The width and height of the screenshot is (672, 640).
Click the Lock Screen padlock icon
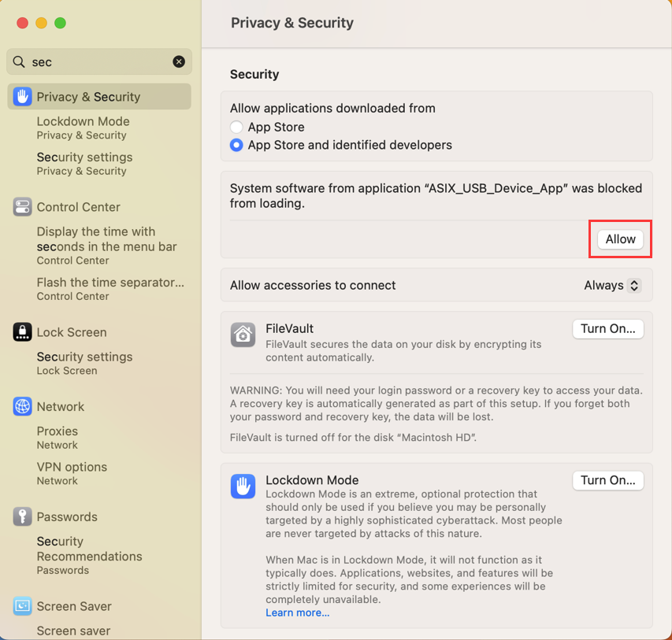pos(22,332)
